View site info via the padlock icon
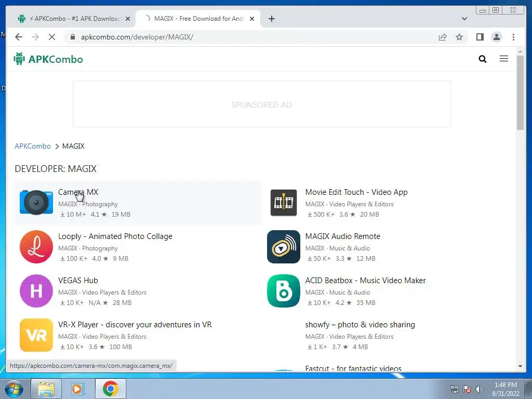Image resolution: width=532 pixels, height=399 pixels. click(x=73, y=37)
